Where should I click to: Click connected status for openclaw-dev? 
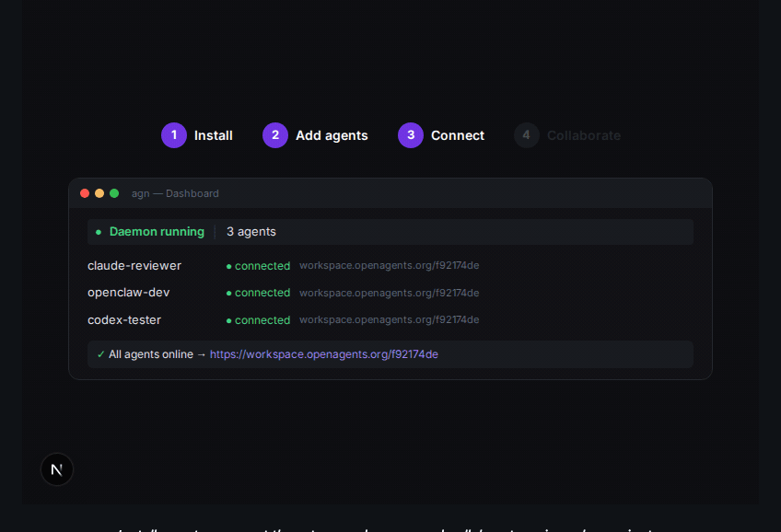click(258, 293)
